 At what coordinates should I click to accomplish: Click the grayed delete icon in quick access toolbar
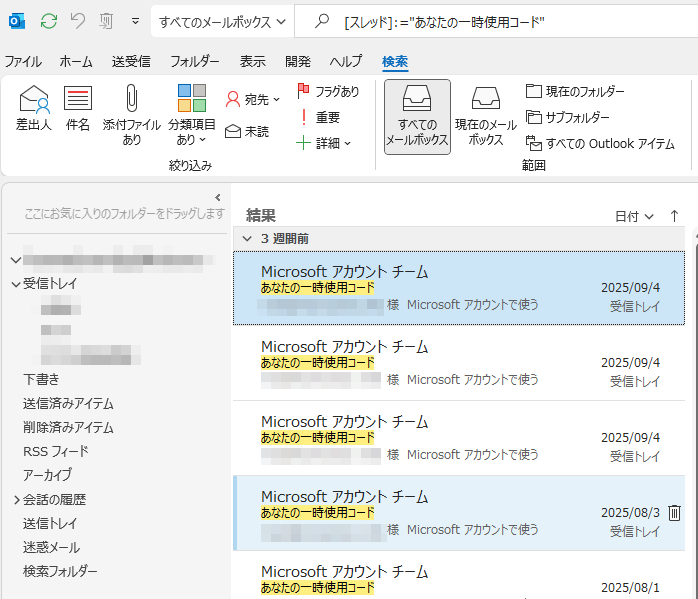(x=106, y=21)
